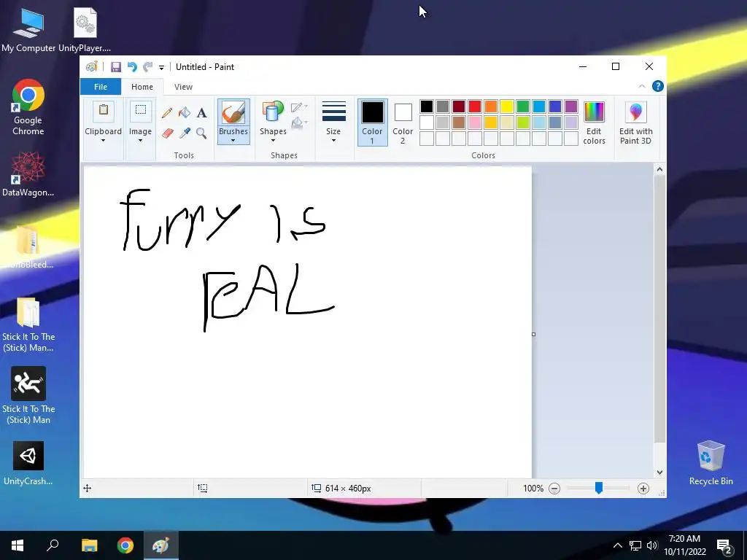
Task: Pick the yellow color swatch
Action: (x=507, y=106)
